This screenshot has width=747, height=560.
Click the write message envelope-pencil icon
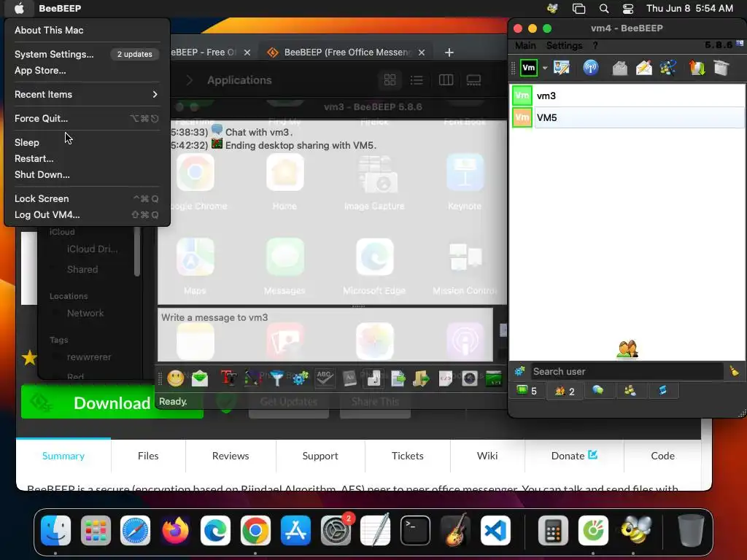click(644, 68)
